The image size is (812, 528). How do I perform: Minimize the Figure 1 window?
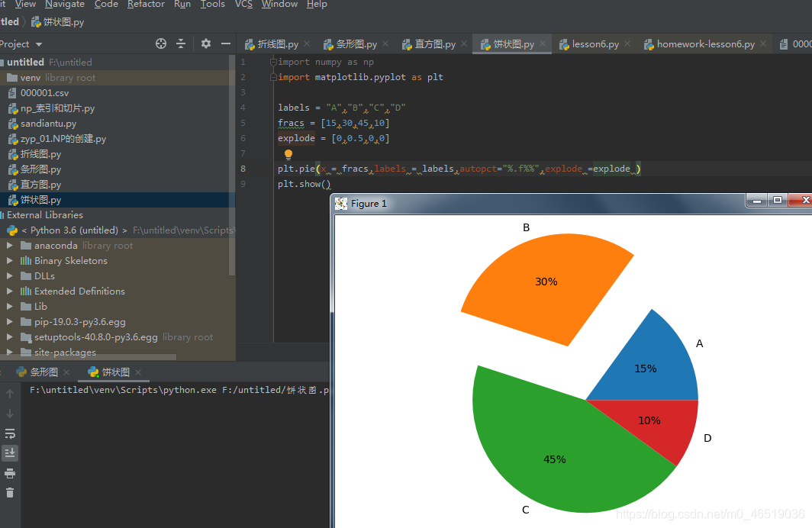click(757, 201)
